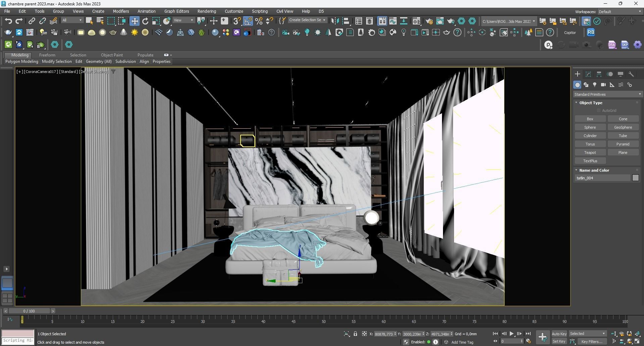Select Shapes category in Create panel
Image resolution: width=644 pixels, height=346 pixels.
586,85
